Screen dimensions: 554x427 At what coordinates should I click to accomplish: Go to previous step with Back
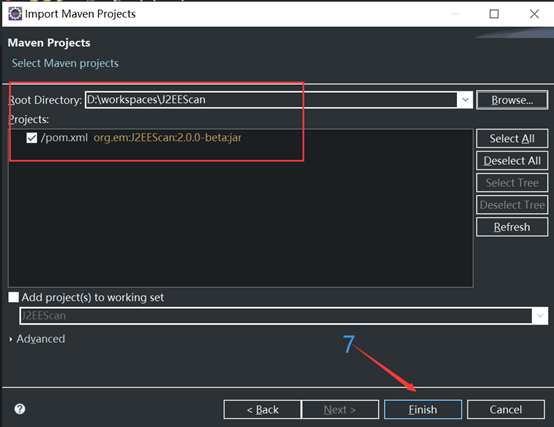click(x=263, y=409)
